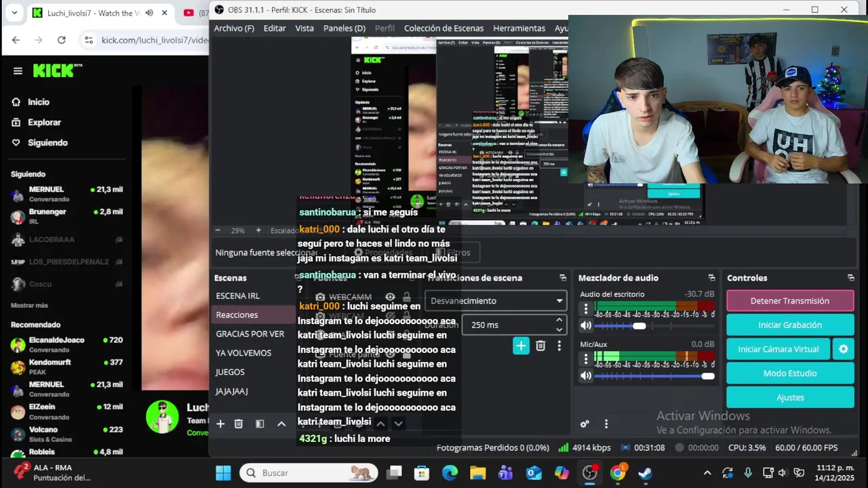Open scene filters icon in Escenas panel
Image resolution: width=868 pixels, height=488 pixels.
[260, 424]
